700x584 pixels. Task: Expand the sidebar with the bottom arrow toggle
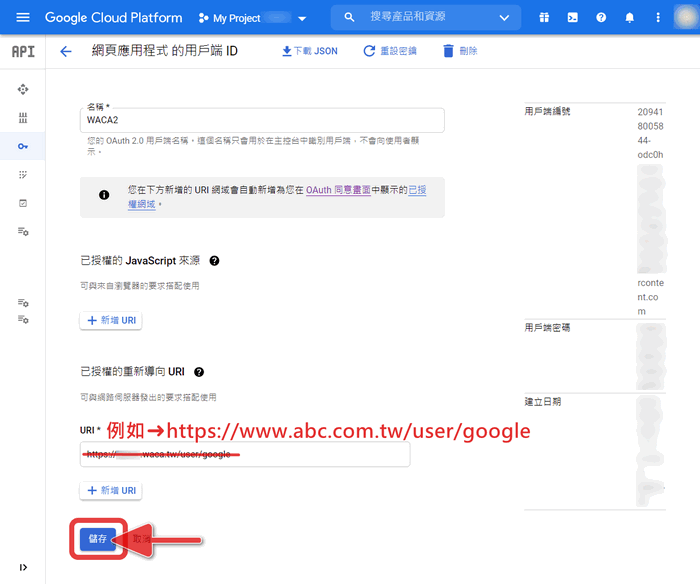click(x=23, y=567)
